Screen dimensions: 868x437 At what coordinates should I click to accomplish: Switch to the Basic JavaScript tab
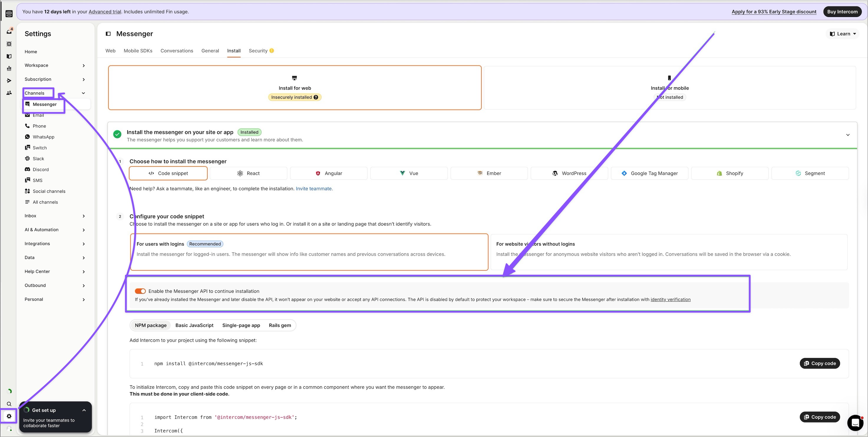194,325
